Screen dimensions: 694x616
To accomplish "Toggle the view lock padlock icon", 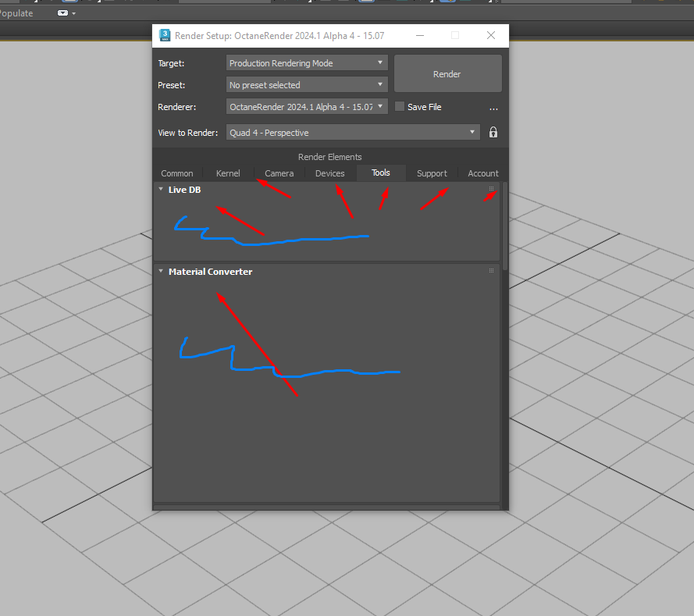I will tap(493, 132).
